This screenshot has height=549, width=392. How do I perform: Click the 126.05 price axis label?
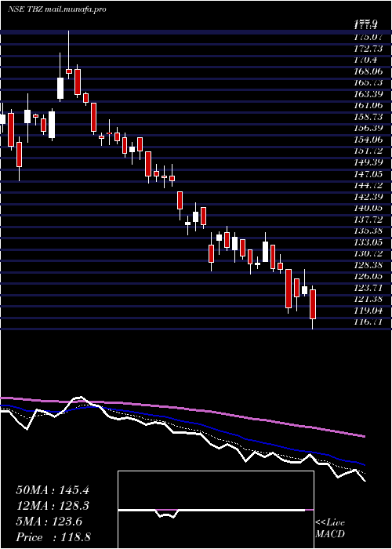pyautogui.click(x=368, y=276)
